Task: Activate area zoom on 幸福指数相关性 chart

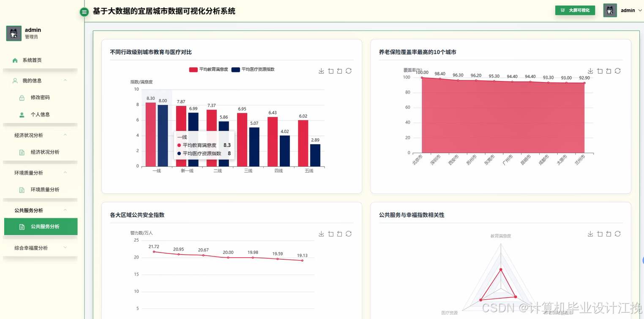Action: [x=600, y=234]
